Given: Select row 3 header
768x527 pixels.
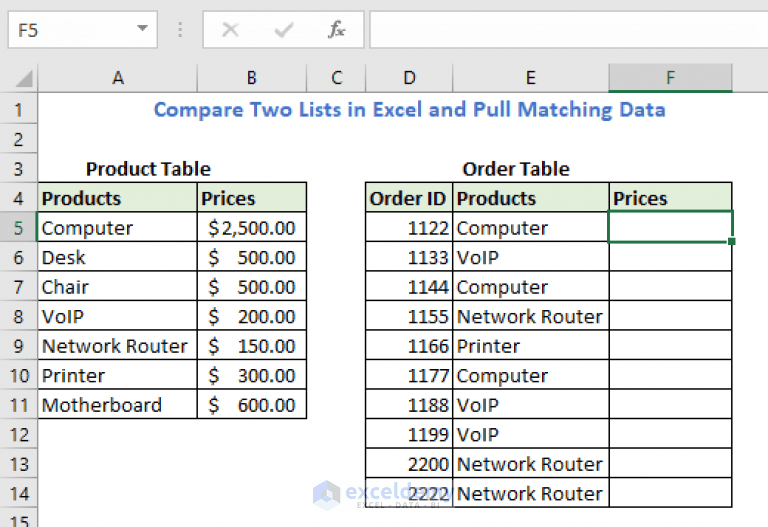Looking at the screenshot, I should pyautogui.click(x=19, y=168).
